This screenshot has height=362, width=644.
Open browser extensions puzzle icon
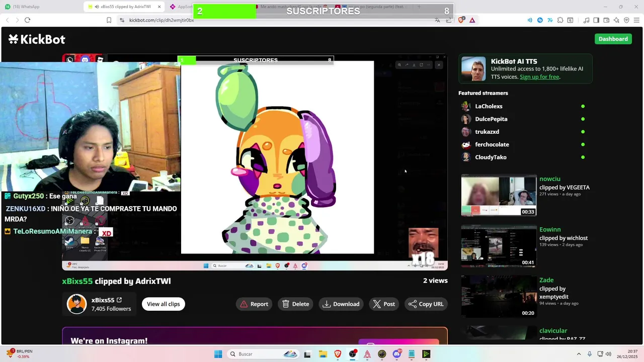coord(559,20)
